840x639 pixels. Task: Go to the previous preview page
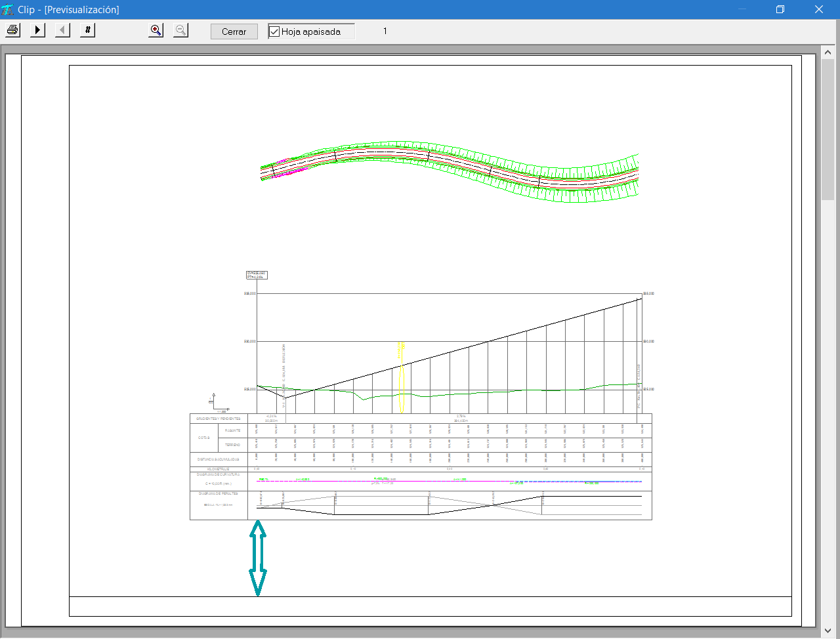(x=63, y=30)
